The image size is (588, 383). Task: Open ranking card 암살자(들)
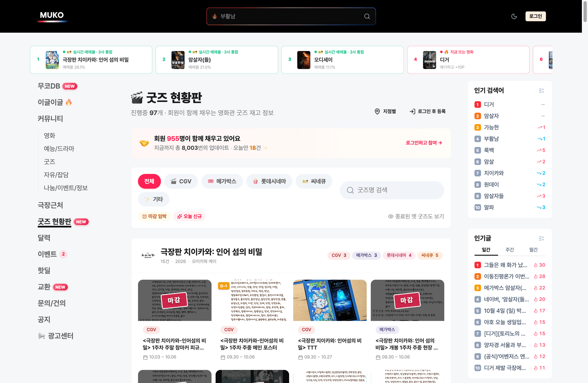217,60
